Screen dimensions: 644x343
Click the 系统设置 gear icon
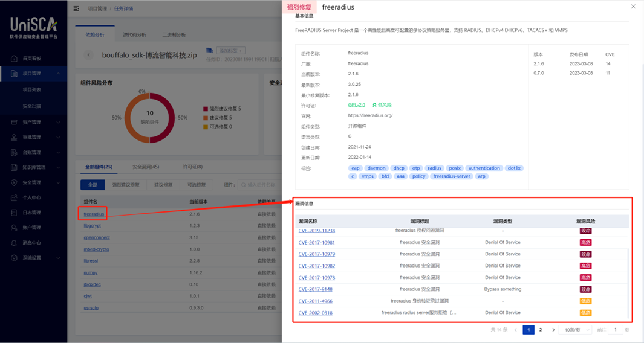tap(14, 258)
